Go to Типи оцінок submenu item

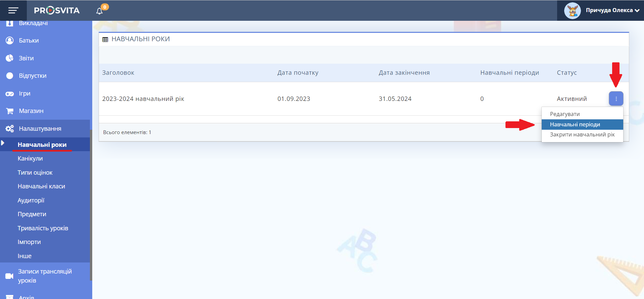point(35,173)
